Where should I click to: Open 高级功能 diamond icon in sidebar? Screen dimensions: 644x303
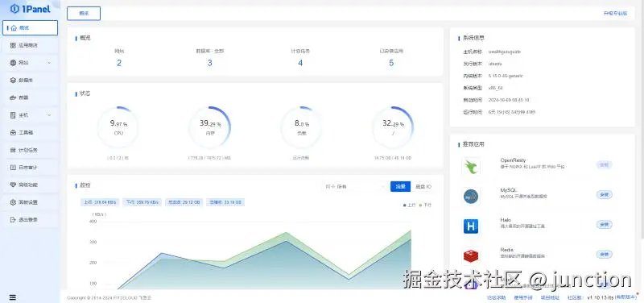[x=13, y=185]
